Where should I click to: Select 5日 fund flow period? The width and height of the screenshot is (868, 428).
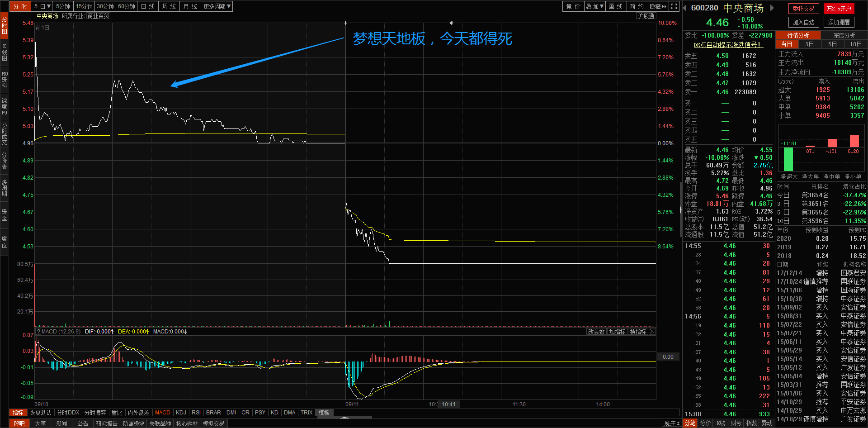click(x=832, y=44)
